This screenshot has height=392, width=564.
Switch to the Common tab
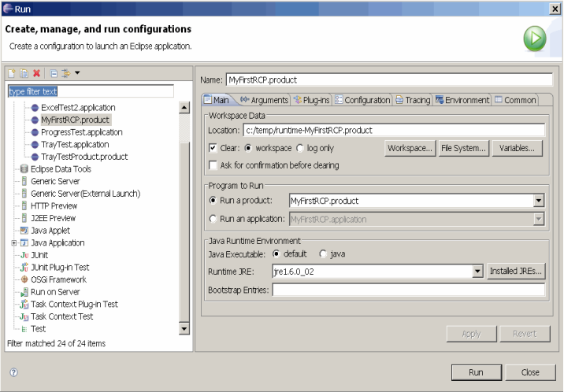coord(515,100)
